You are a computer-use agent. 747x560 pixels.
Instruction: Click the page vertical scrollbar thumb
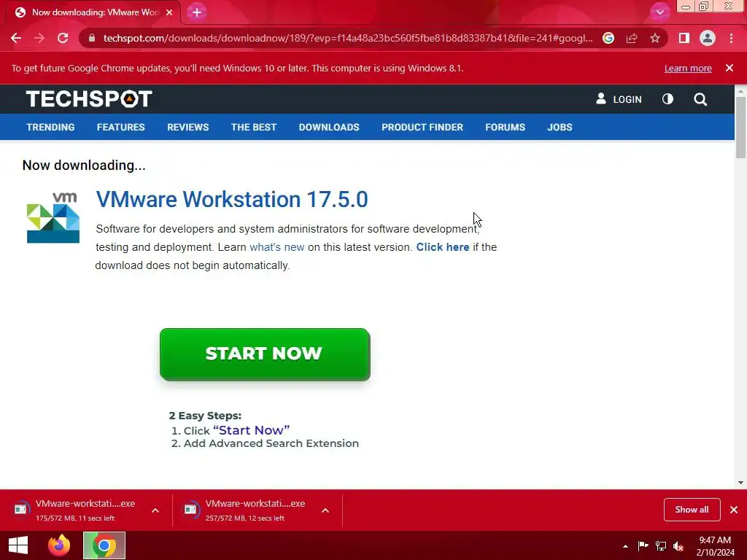pyautogui.click(x=740, y=127)
